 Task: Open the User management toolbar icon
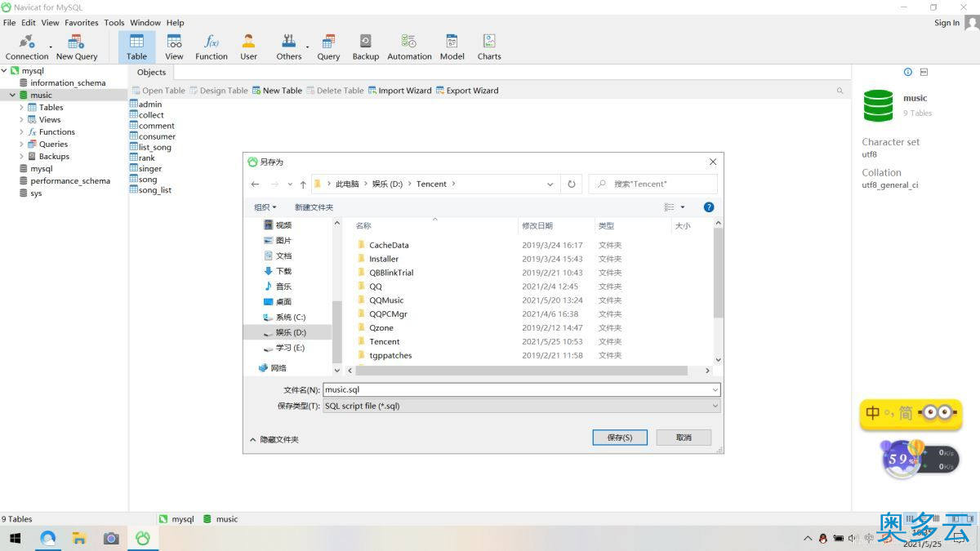coord(248,47)
